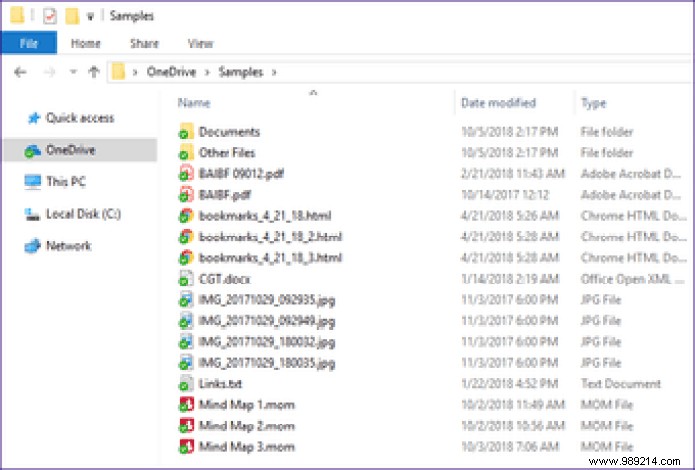Select file name BAIBF.pdf
The width and height of the screenshot is (695, 470).
click(x=225, y=195)
